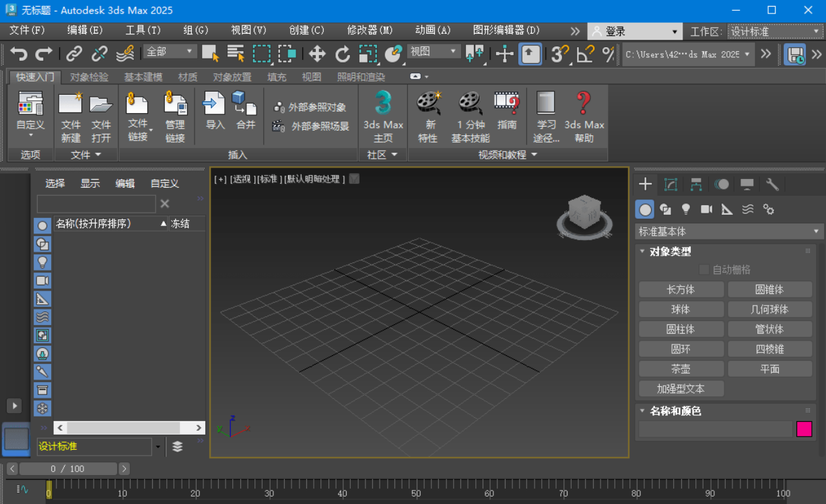Screen dimensions: 826x504
Task: Click the 长方体 button
Action: 681,289
